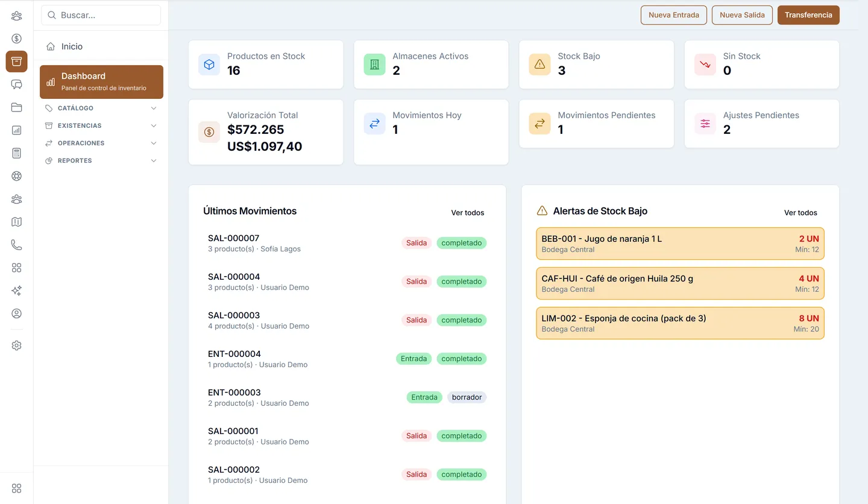Screen dimensions: 868x504
Task: Click the trending-down icon on Sin Stock
Action: [705, 65]
